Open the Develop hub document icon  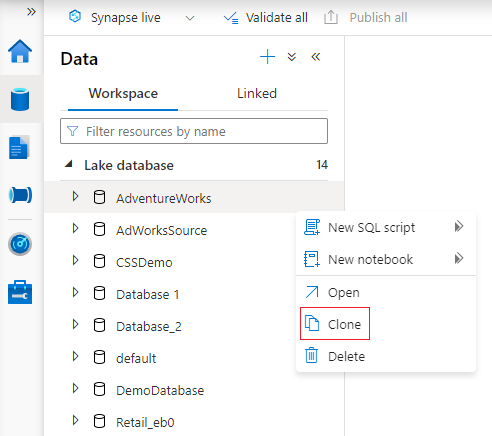coord(19,147)
